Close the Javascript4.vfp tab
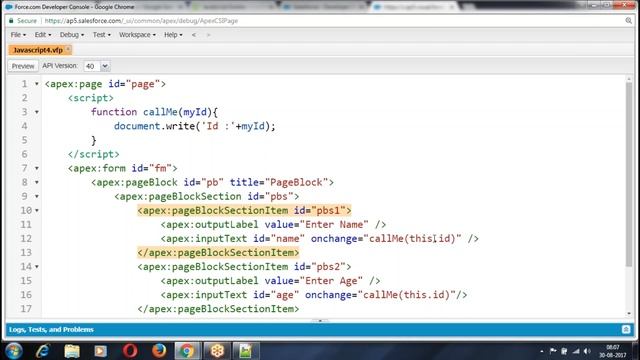The height and width of the screenshot is (360, 640). (x=68, y=49)
